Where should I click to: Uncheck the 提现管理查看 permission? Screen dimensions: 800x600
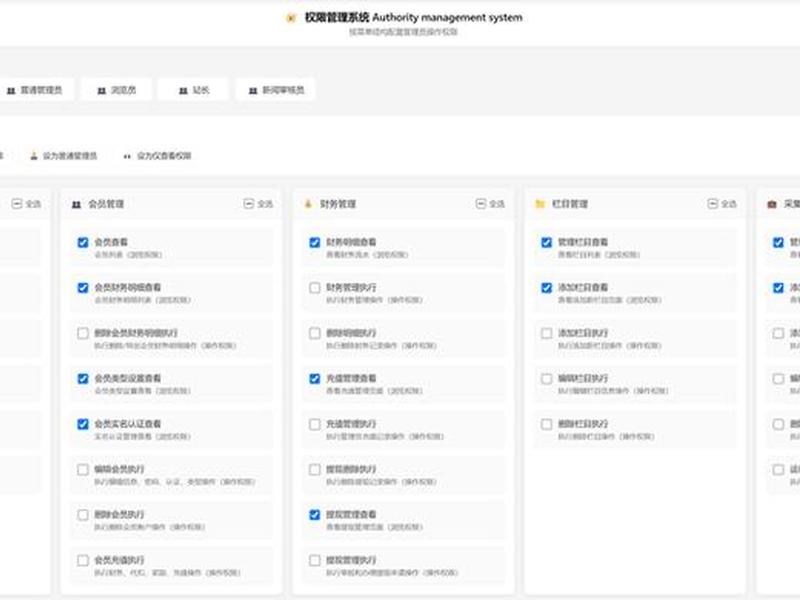(x=315, y=515)
